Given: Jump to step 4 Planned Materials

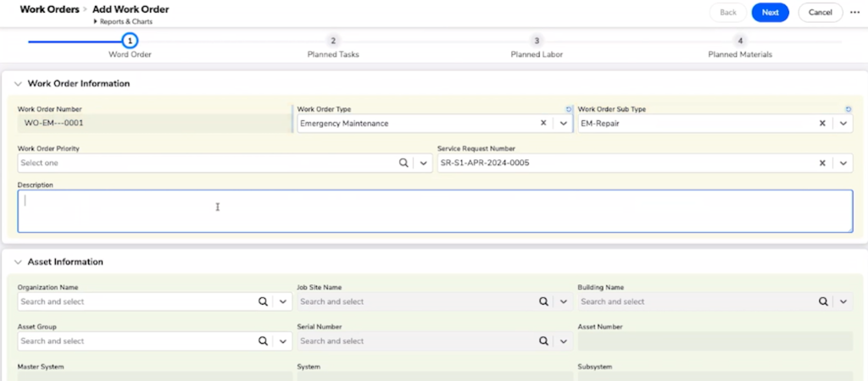Looking at the screenshot, I should 740,41.
